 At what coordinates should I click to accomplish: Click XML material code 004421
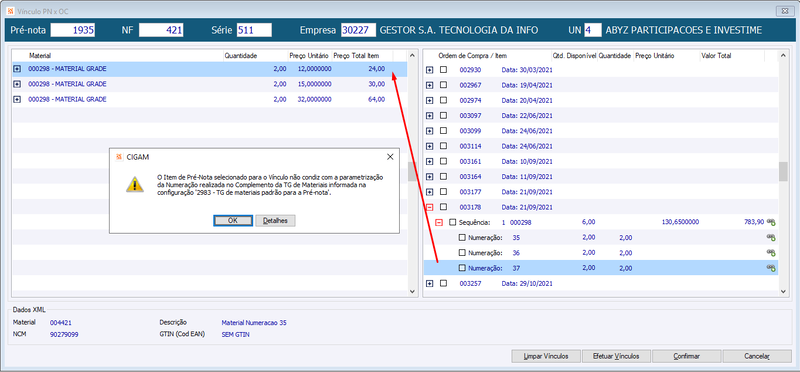(x=60, y=323)
